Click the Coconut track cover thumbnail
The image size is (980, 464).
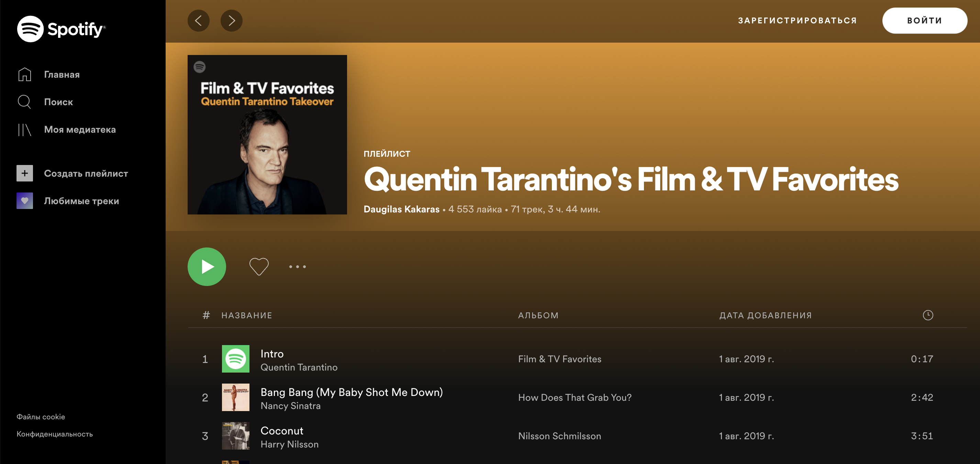[235, 435]
